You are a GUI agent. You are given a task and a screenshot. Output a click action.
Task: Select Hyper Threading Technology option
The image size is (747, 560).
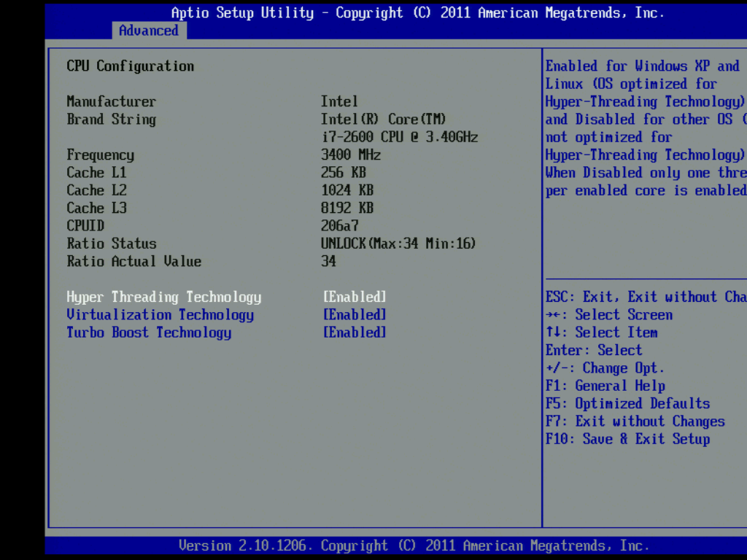pos(164,297)
